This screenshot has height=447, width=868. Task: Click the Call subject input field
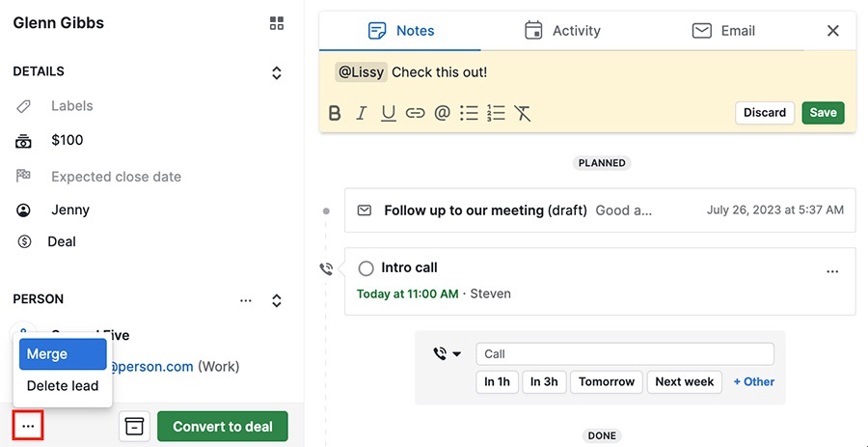(x=625, y=354)
